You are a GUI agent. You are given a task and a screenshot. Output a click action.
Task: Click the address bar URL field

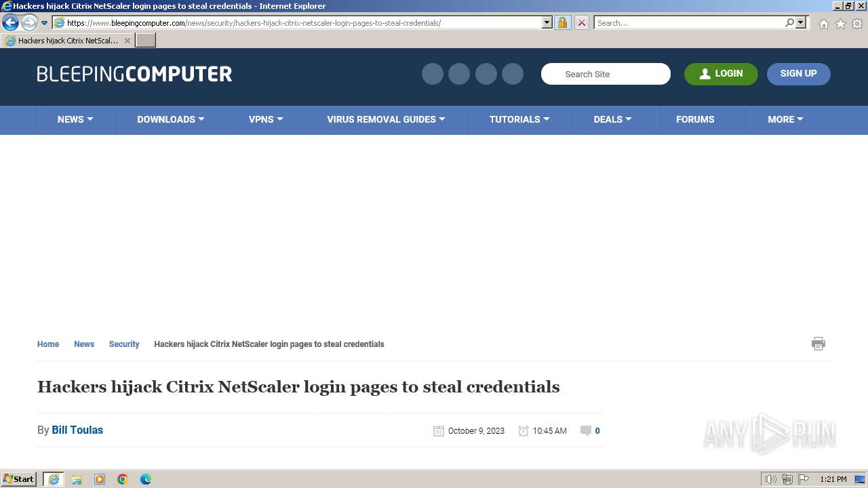(x=297, y=22)
